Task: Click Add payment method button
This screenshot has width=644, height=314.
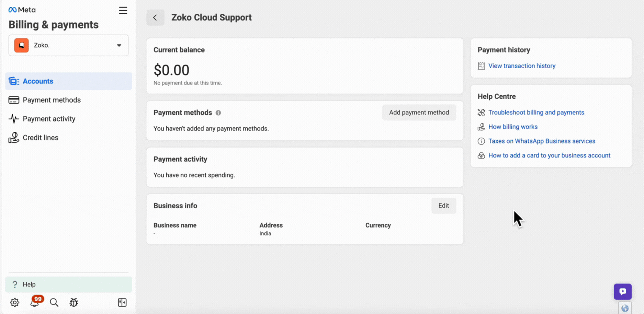Action: 419,113
